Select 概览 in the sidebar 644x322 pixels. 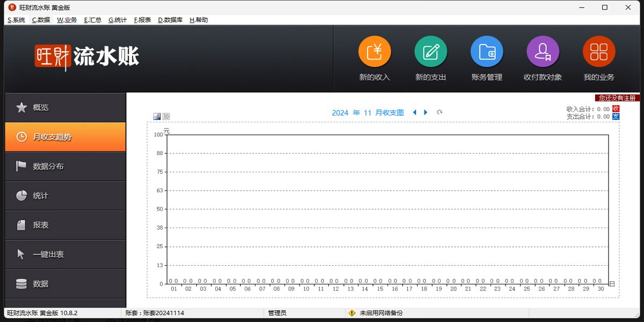tap(65, 107)
